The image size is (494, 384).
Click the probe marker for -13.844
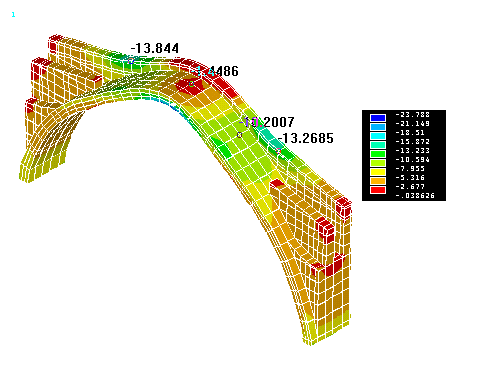pyautogui.click(x=131, y=61)
